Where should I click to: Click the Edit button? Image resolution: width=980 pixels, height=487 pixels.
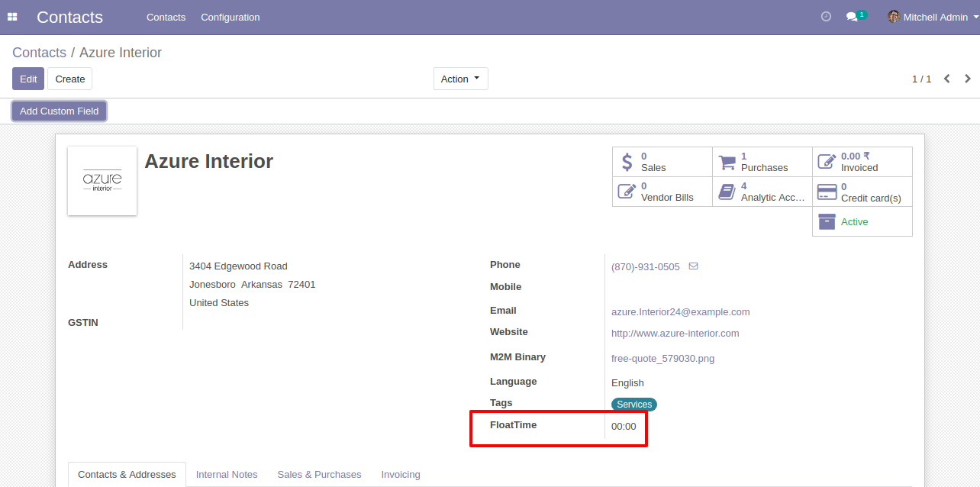tap(28, 79)
